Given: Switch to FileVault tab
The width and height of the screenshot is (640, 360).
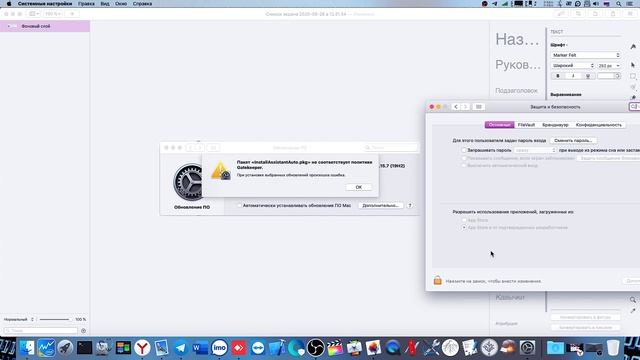Looking at the screenshot, I should coord(526,125).
